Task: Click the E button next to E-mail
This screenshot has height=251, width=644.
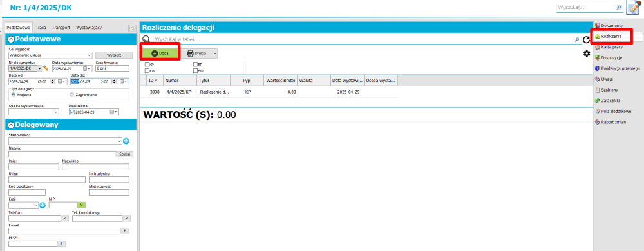Action: pos(125,231)
